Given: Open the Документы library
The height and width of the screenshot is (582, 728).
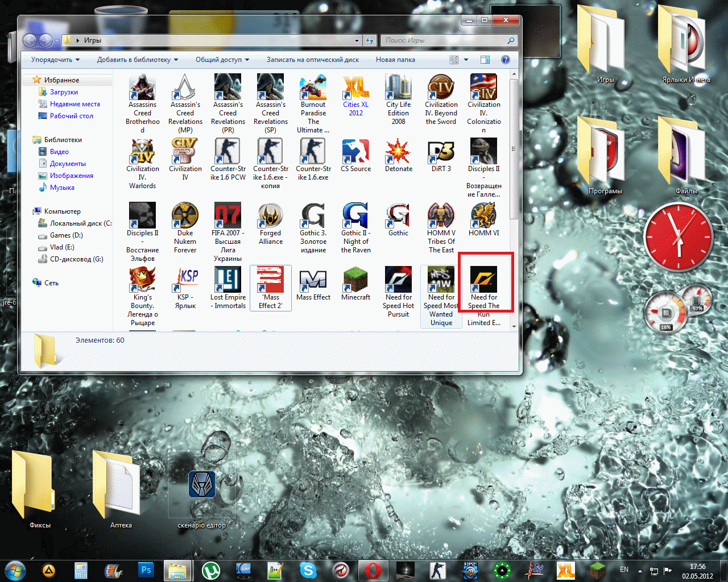Looking at the screenshot, I should pos(68,164).
